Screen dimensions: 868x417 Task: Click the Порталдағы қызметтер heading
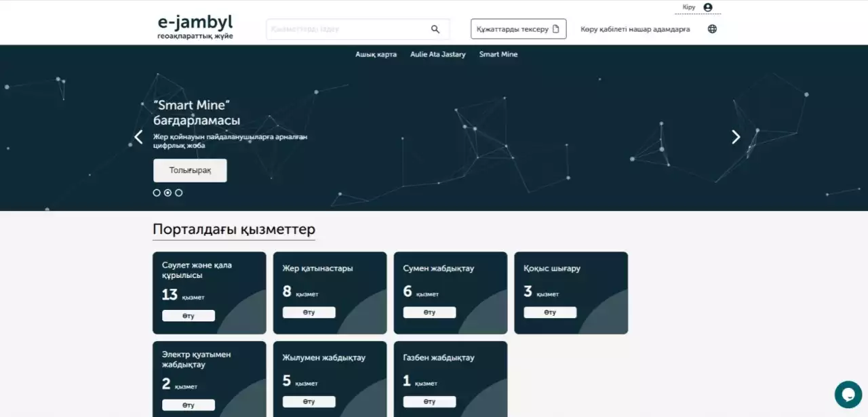point(234,229)
